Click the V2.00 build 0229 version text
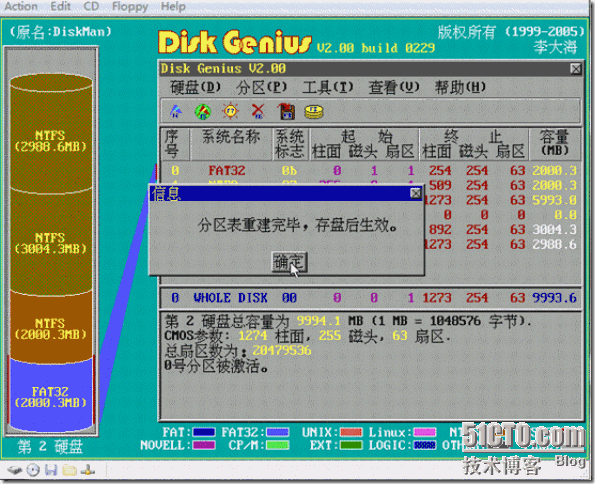The image size is (595, 484). [x=376, y=48]
